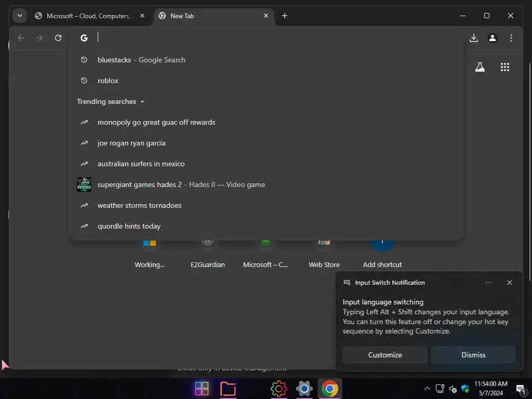Select the New Tab tab
This screenshot has height=399, width=532.
tap(213, 16)
